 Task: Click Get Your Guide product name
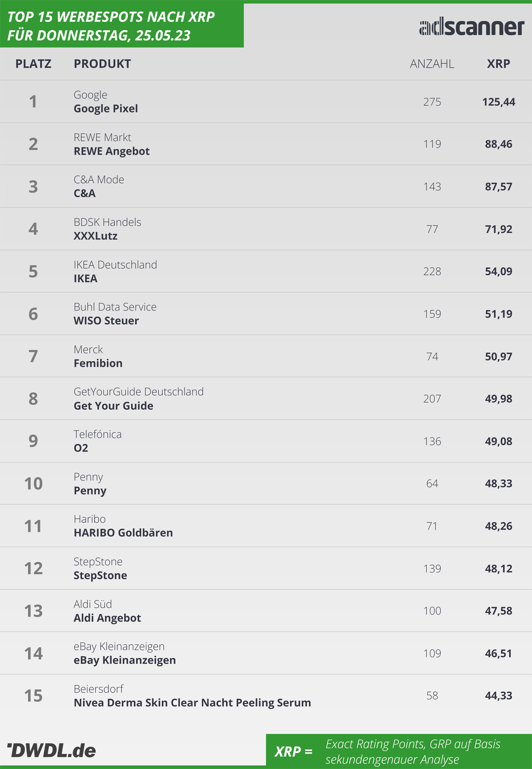coord(113,406)
